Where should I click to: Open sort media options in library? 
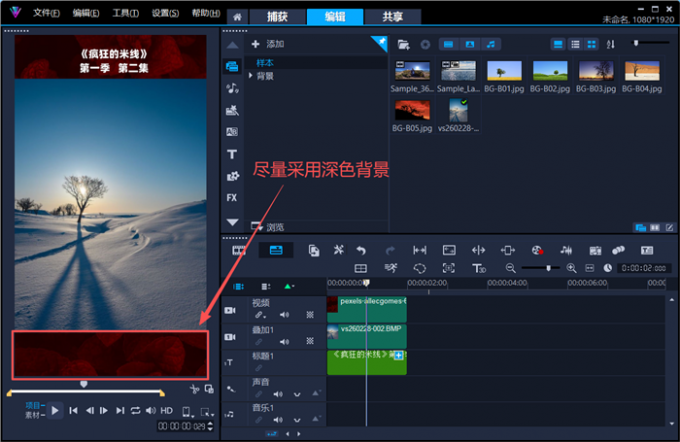(611, 44)
